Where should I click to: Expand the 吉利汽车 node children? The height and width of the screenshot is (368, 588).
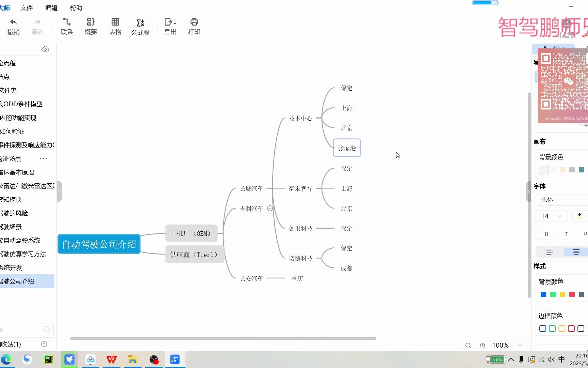click(270, 208)
